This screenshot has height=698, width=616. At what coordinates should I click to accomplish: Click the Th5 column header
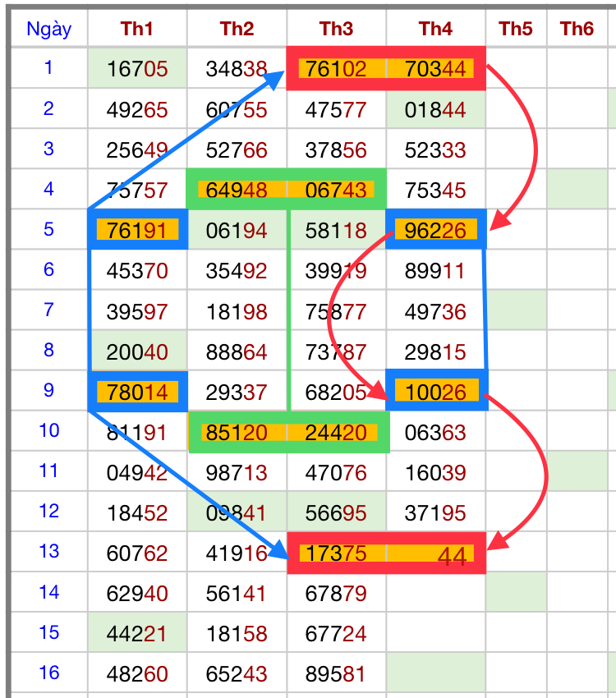(x=515, y=30)
